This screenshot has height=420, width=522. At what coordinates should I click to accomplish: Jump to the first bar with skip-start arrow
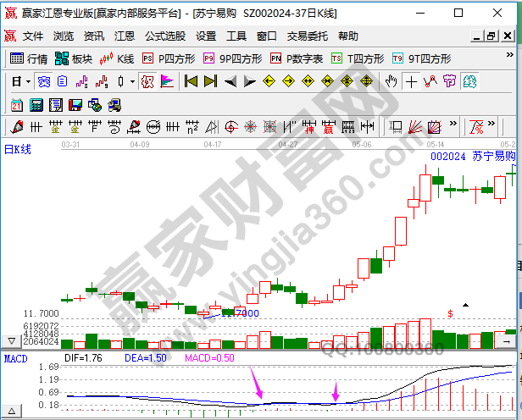pyautogui.click(x=191, y=82)
